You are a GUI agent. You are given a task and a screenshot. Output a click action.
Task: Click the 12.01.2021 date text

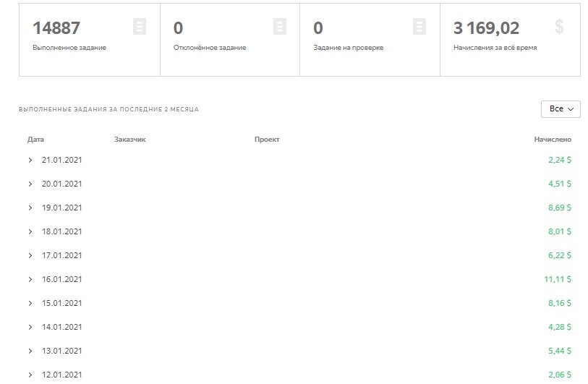[x=62, y=375]
